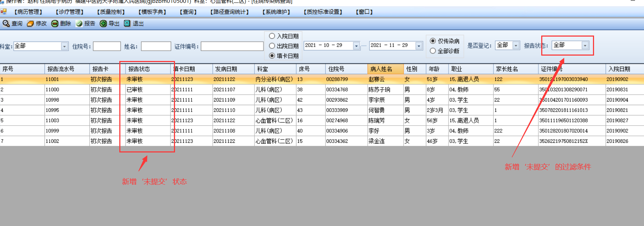644x226 pixels.
Task: Click the 删除 delete toolbar icon
Action: tap(55, 24)
